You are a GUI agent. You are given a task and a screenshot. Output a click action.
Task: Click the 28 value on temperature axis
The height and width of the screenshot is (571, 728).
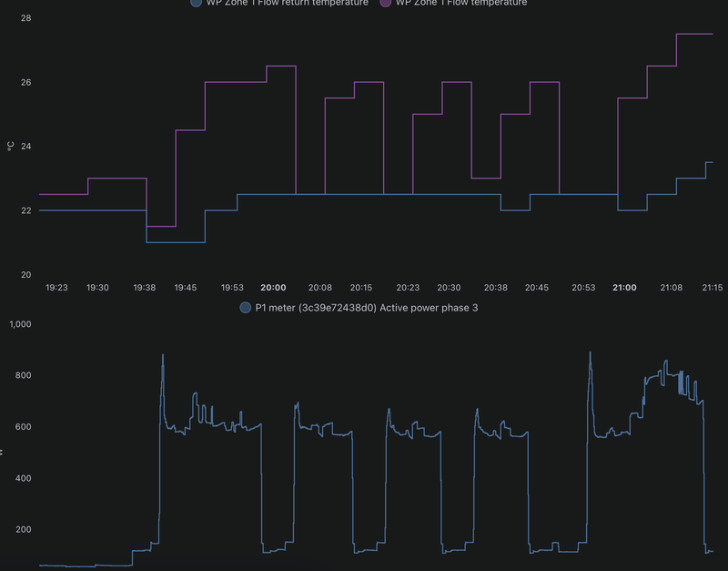click(x=26, y=18)
